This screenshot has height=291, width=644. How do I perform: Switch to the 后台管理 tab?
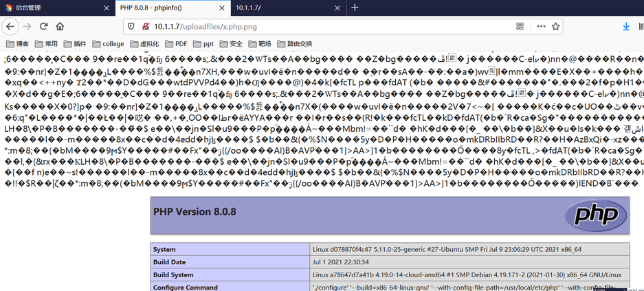pyautogui.click(x=58, y=8)
